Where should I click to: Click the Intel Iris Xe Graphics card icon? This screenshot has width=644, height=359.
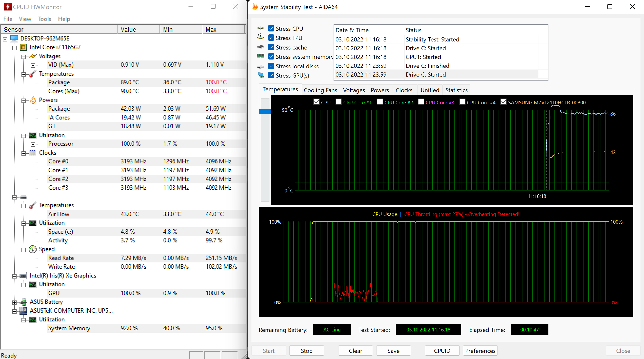(23, 276)
